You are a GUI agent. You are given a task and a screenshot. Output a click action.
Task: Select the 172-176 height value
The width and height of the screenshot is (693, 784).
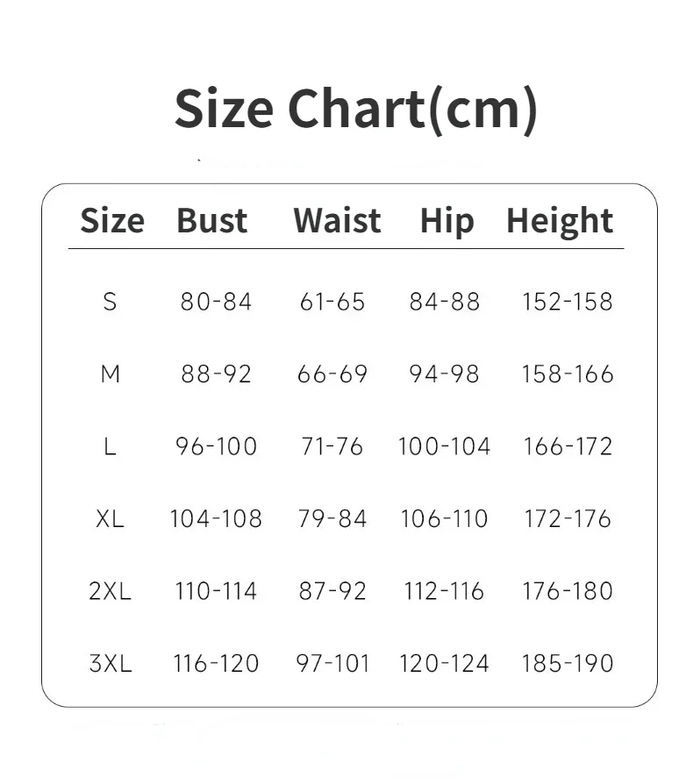click(568, 518)
